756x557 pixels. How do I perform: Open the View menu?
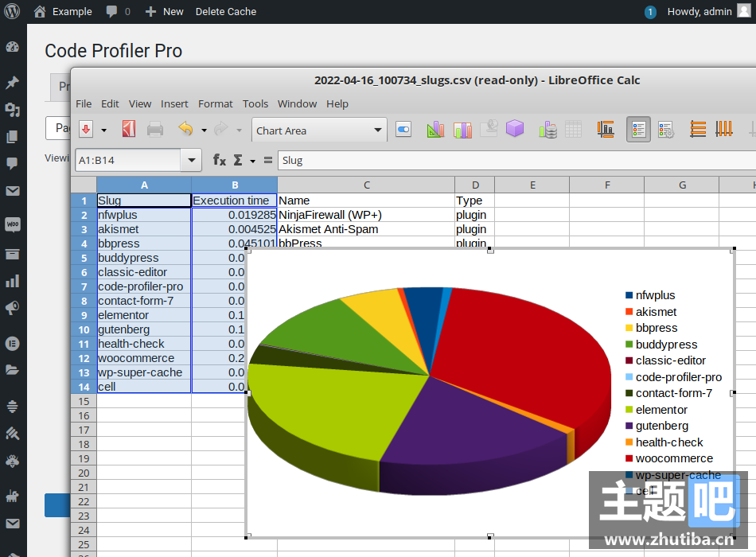click(140, 103)
